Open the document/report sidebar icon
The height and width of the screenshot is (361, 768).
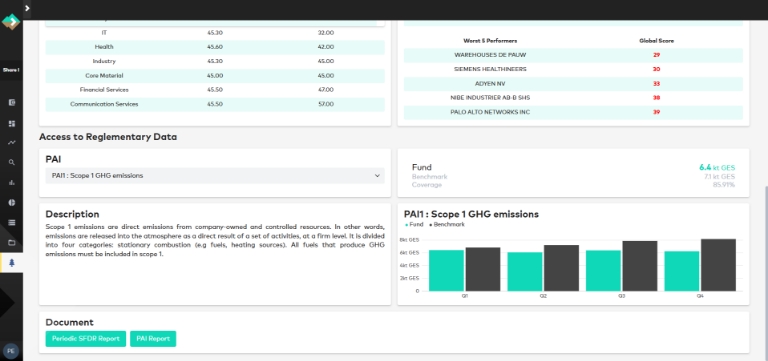click(x=12, y=102)
